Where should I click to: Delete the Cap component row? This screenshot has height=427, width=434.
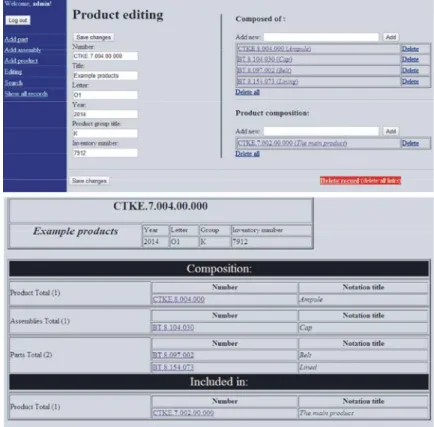[x=410, y=60]
